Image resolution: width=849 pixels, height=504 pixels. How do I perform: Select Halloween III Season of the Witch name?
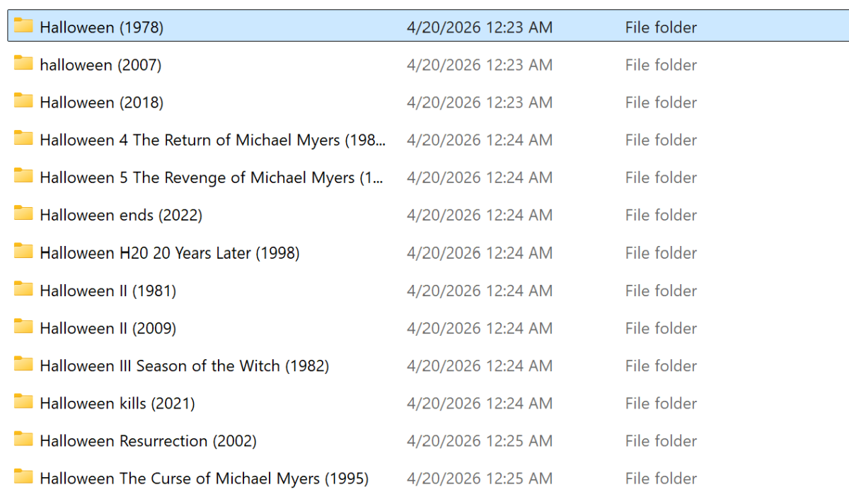pos(184,365)
